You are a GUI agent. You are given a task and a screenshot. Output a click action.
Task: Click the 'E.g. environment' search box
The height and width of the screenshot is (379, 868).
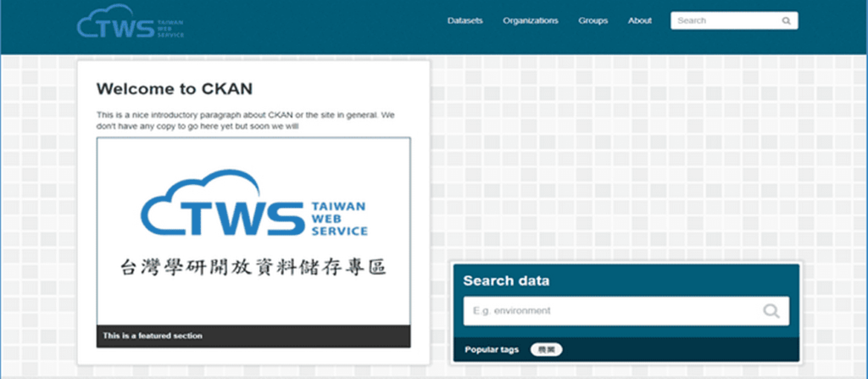point(610,311)
